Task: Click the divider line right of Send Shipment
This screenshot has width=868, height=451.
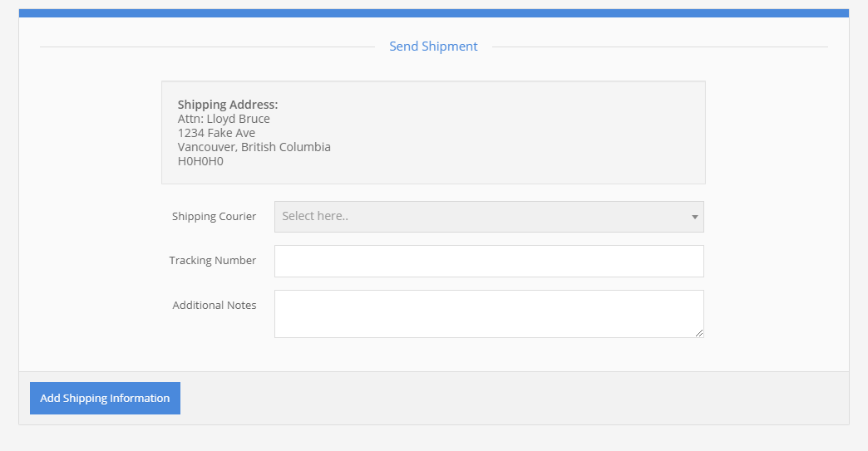Action: coord(659,47)
